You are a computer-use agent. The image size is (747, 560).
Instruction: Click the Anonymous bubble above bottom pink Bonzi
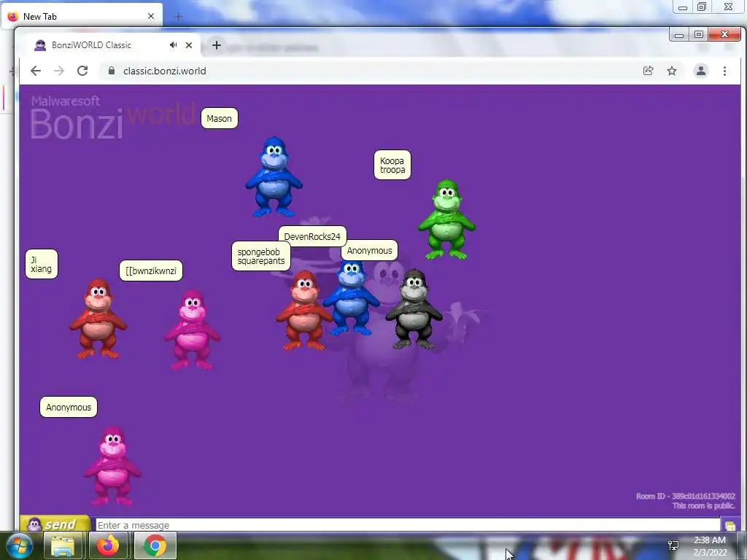pos(68,407)
